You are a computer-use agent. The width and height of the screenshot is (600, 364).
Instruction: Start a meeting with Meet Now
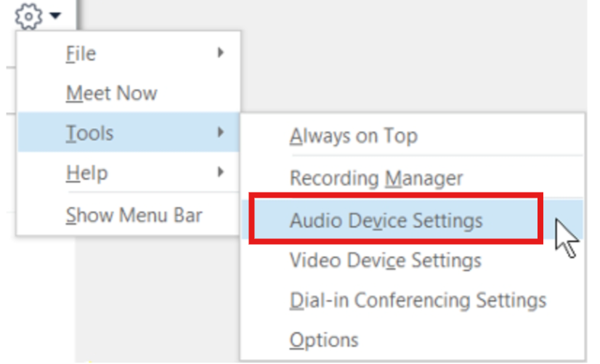pos(129,92)
